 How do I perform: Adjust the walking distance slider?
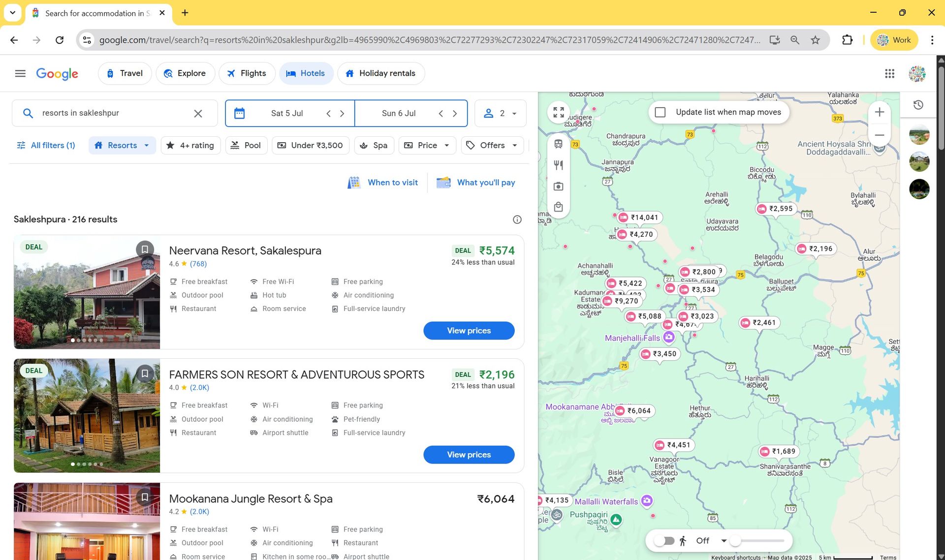tap(735, 541)
